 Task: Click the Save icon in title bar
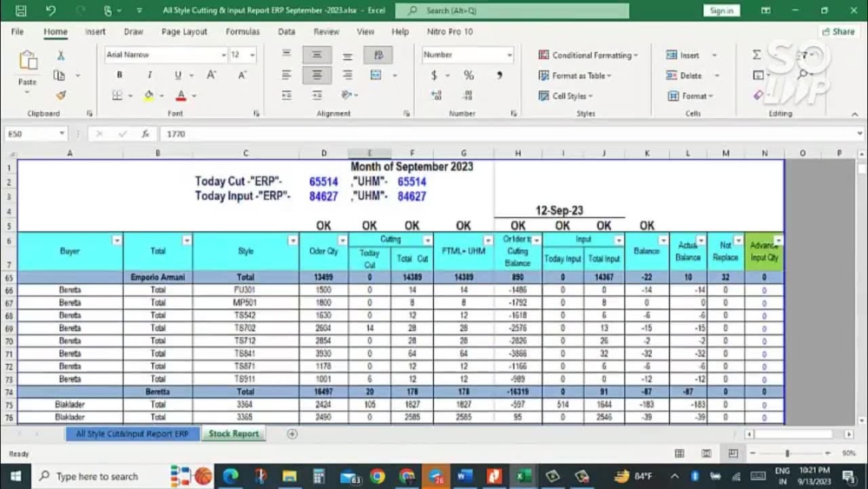(21, 10)
